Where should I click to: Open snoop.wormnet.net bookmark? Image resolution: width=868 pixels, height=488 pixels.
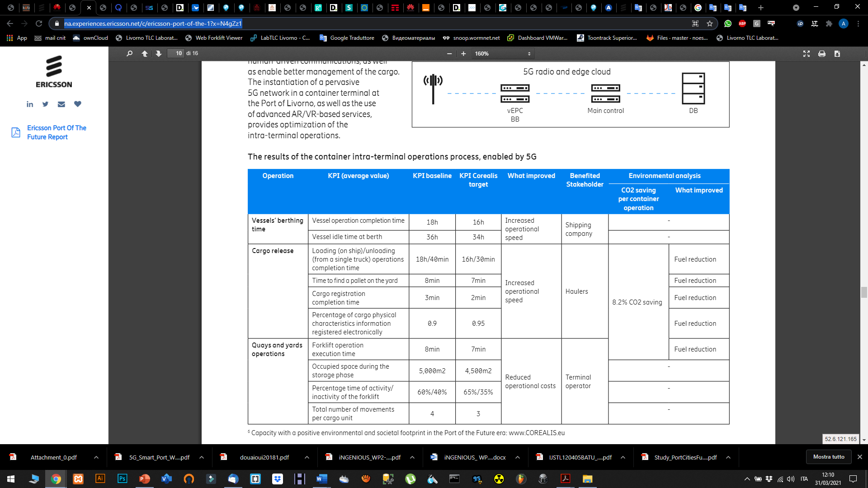[x=471, y=38]
